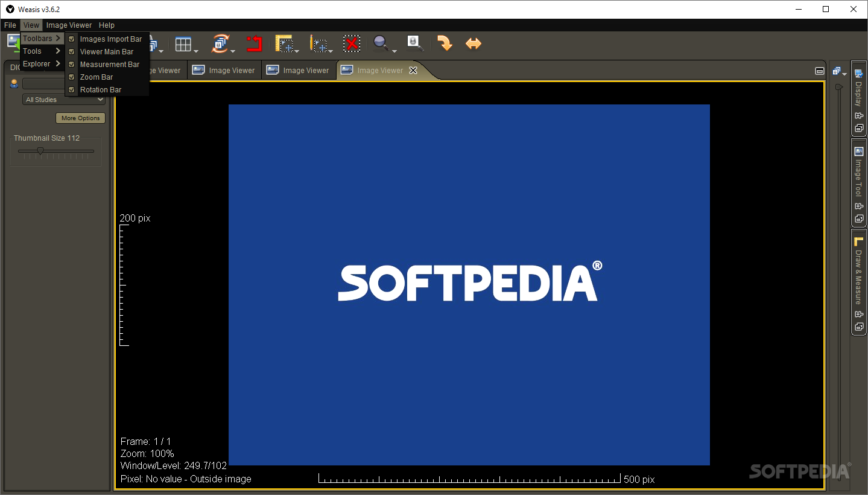Expand the draw tool dropdown arrow
This screenshot has height=495, width=868.
(x=331, y=51)
